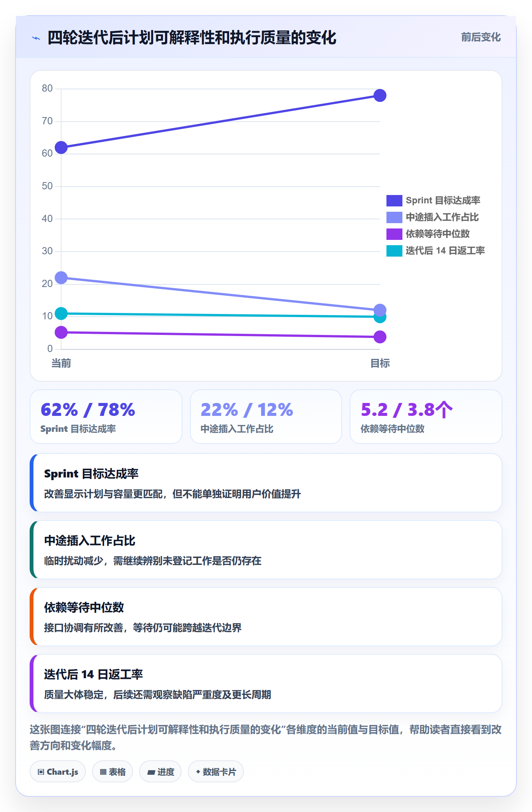Click Sprint 目标达成率 current data point at 62
Screen dimensions: 532x812
(61, 147)
